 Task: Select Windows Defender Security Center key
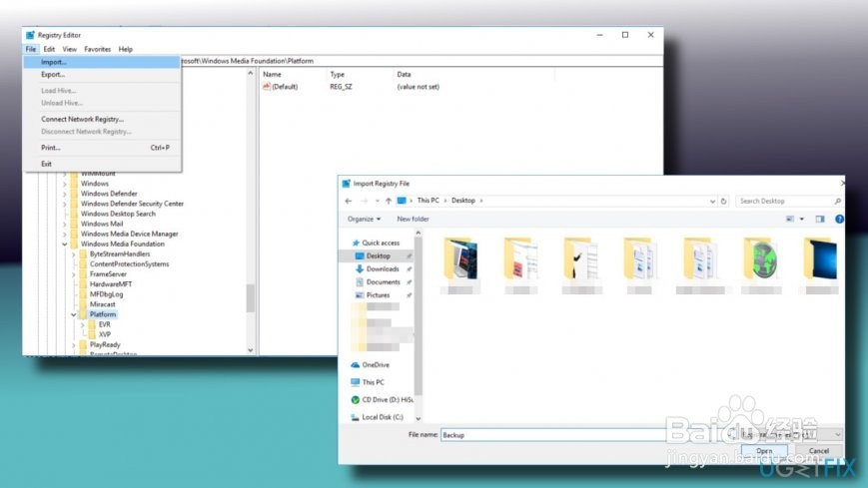click(132, 204)
